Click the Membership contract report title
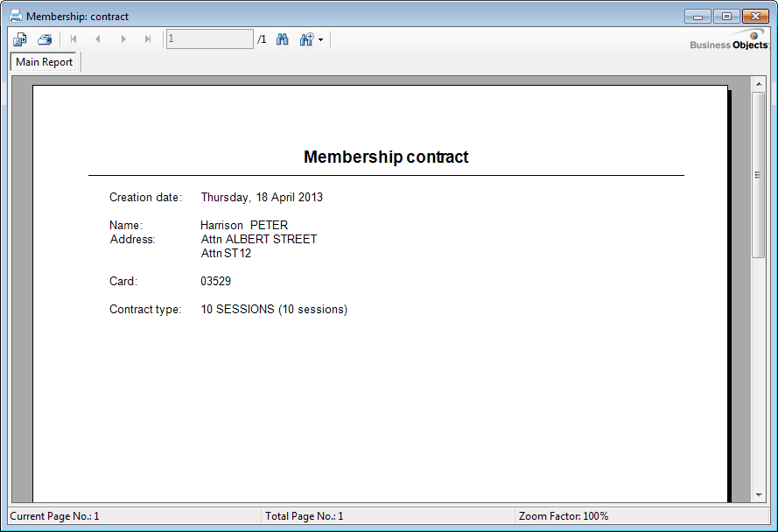 click(x=386, y=157)
